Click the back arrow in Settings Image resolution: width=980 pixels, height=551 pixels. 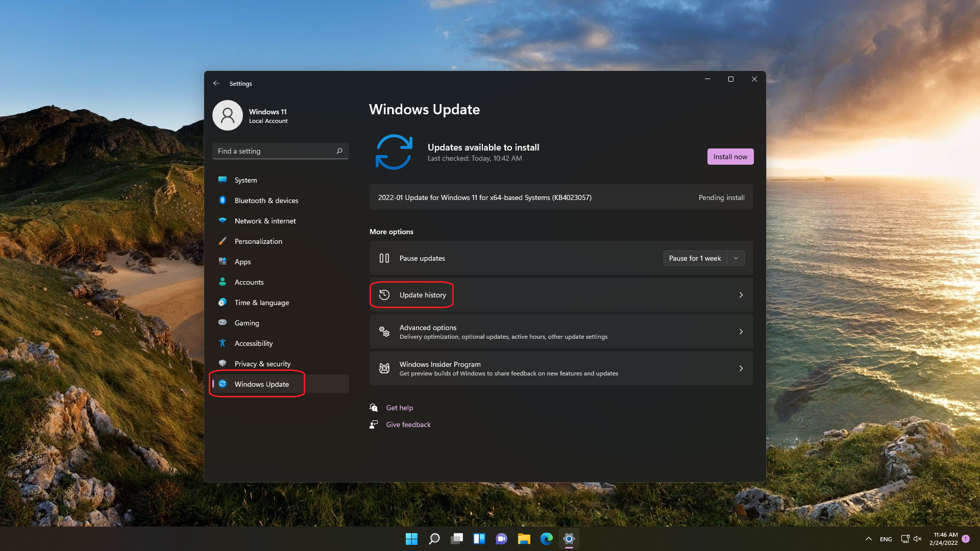point(216,83)
